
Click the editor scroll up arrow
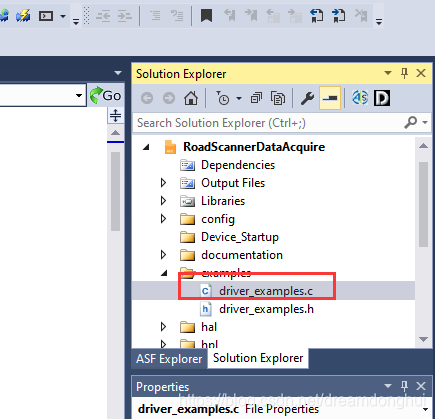click(115, 133)
